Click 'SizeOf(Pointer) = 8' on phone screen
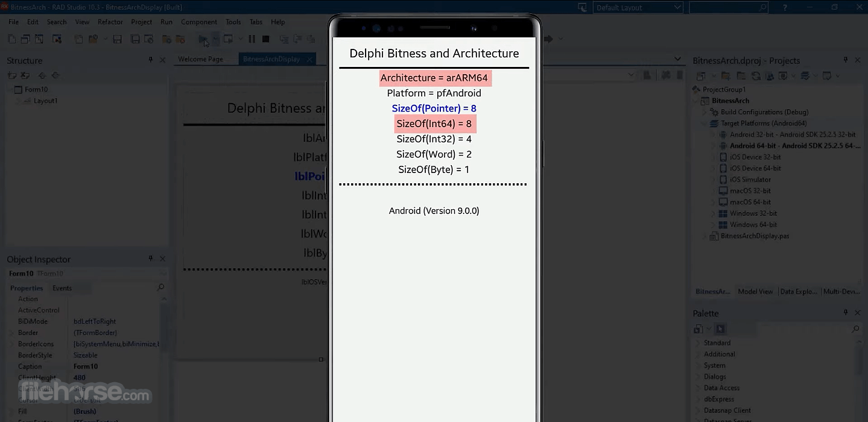This screenshot has width=868, height=422. (434, 109)
